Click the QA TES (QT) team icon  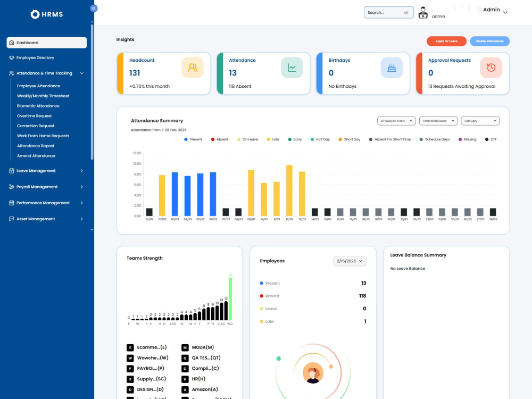coord(185,358)
